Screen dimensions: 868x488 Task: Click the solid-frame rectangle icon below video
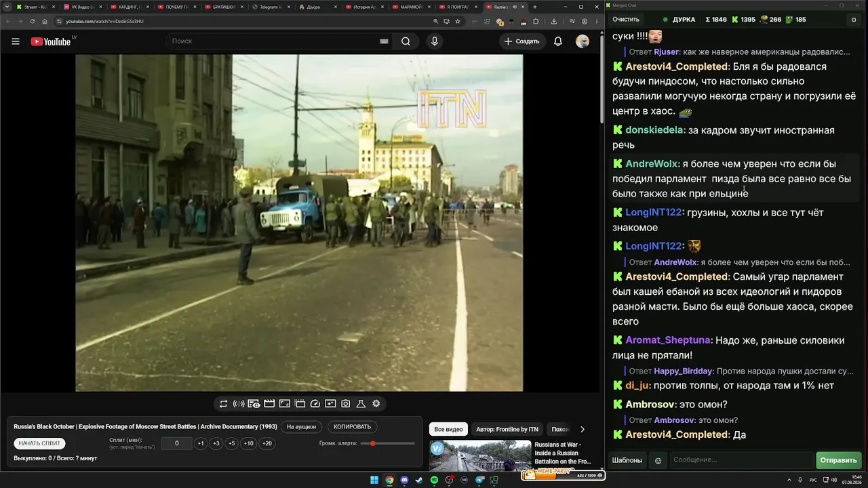coord(285,404)
